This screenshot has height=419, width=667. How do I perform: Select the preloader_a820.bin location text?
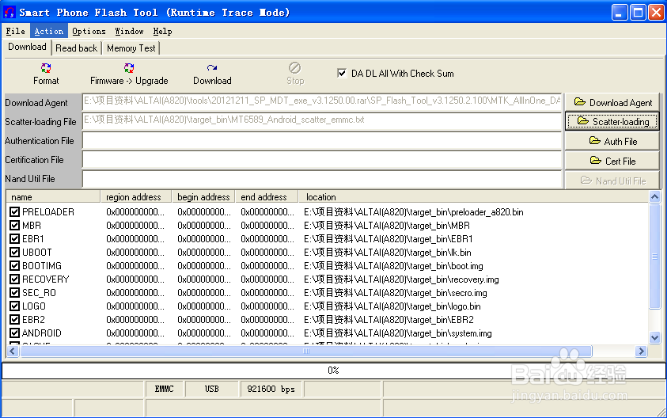[x=413, y=212]
